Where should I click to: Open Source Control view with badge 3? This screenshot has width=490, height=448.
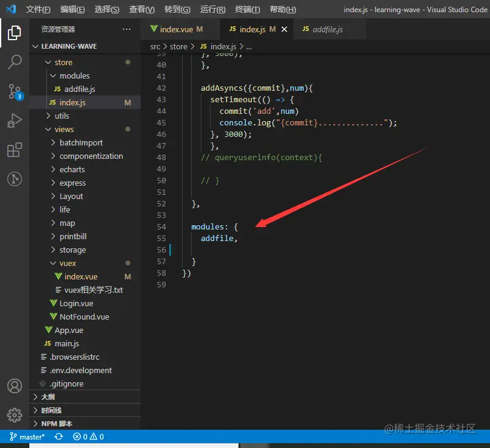click(x=15, y=91)
